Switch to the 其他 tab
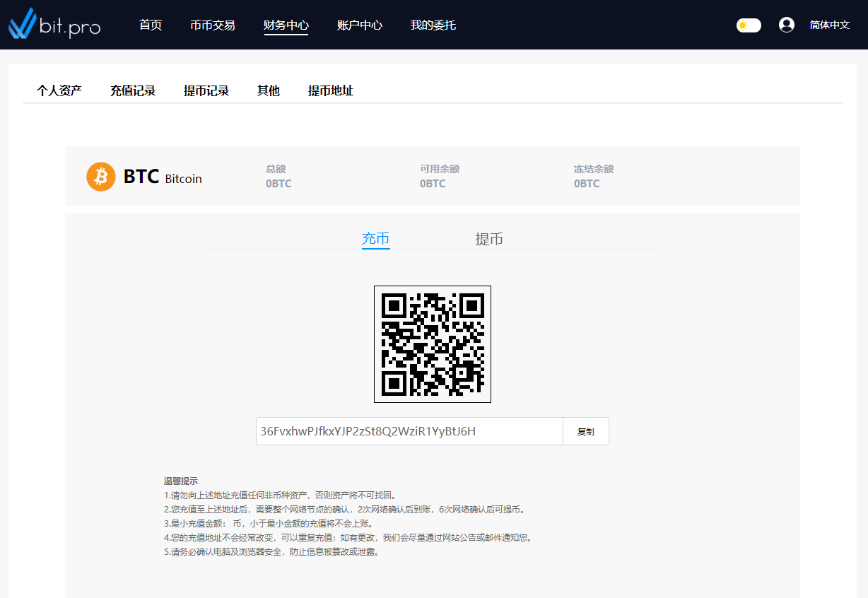Image resolution: width=868 pixels, height=598 pixels. click(269, 90)
